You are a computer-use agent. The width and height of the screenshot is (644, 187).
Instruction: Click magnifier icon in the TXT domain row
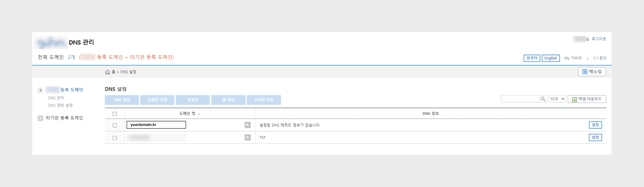pos(247,138)
